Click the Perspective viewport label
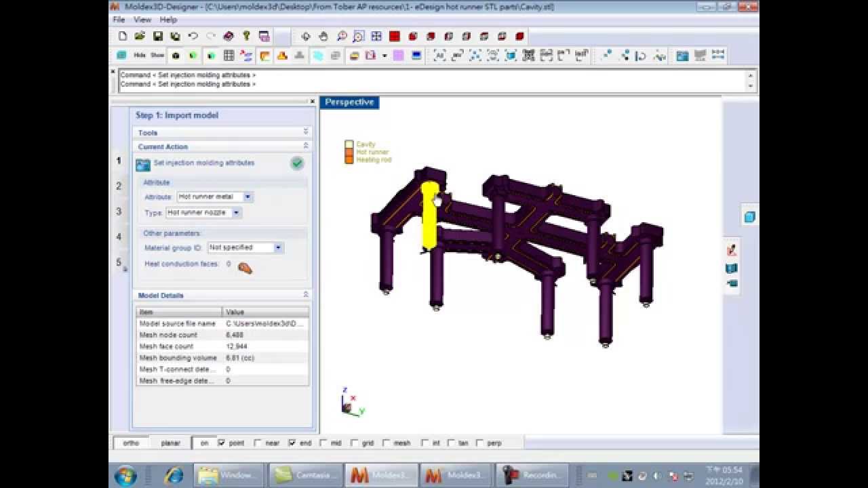Image resolution: width=868 pixels, height=488 pixels. click(349, 102)
